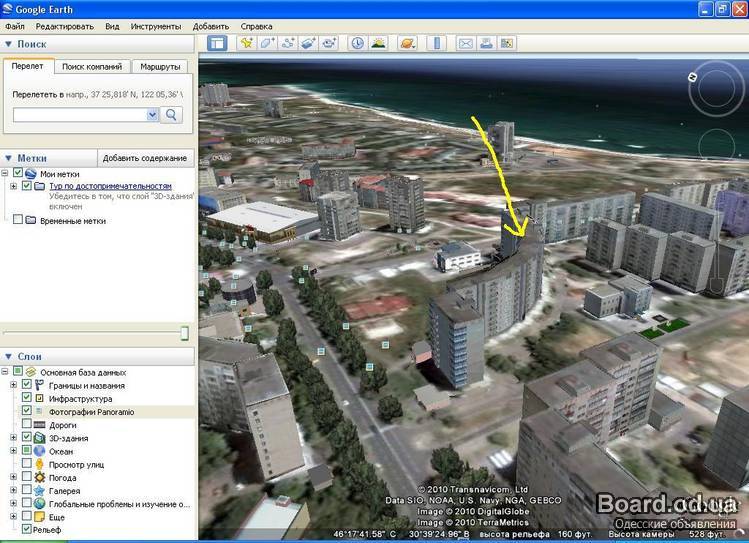
Task: Uncheck the Инфраструктура layer checkbox
Action: [27, 397]
